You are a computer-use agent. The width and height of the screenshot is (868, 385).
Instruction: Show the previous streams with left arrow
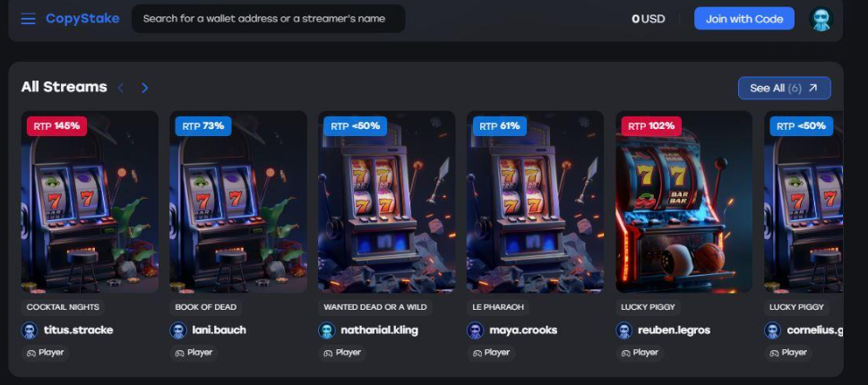[121, 88]
